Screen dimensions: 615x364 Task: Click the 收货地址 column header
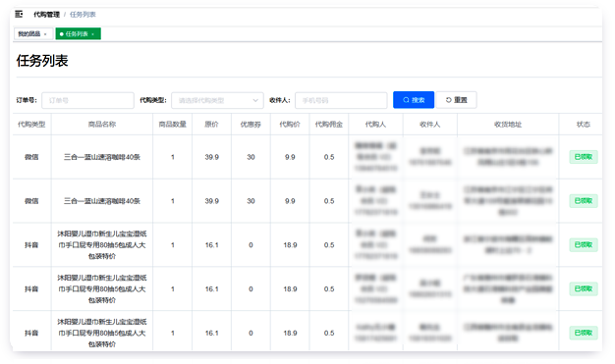click(508, 125)
